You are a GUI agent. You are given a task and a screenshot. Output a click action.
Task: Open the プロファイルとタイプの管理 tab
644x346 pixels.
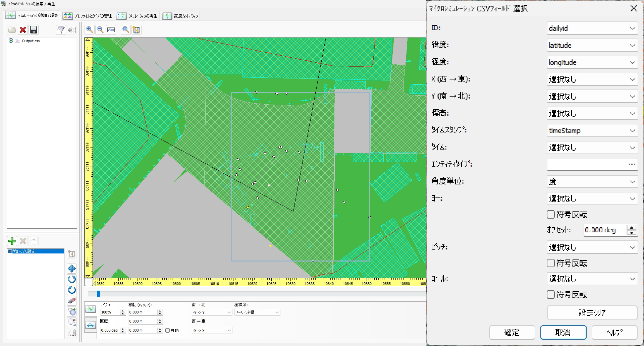[x=88, y=16]
